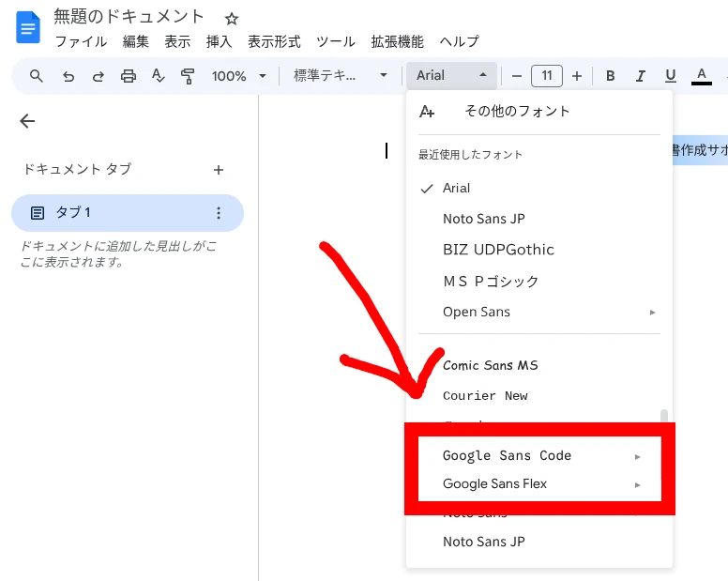Screen dimensions: 728x581
Task: Click the redo arrow icon
Action: click(98, 76)
